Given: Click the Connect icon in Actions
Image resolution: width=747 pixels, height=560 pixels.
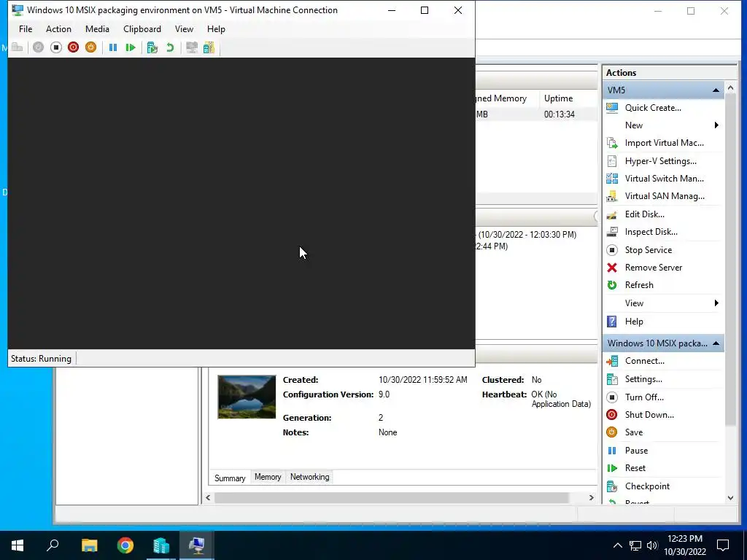Looking at the screenshot, I should [x=612, y=362].
